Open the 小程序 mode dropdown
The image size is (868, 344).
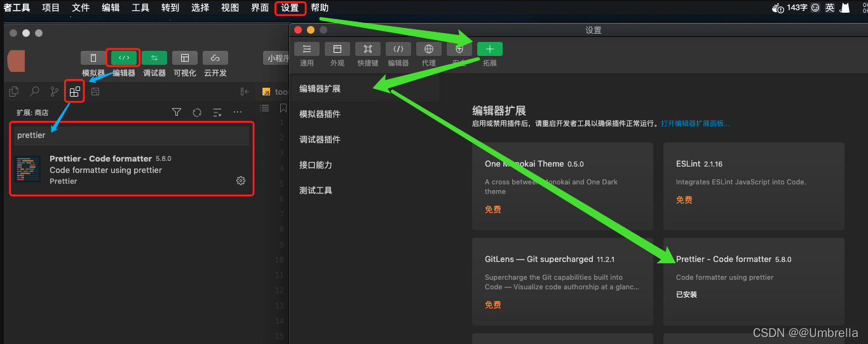[276, 58]
